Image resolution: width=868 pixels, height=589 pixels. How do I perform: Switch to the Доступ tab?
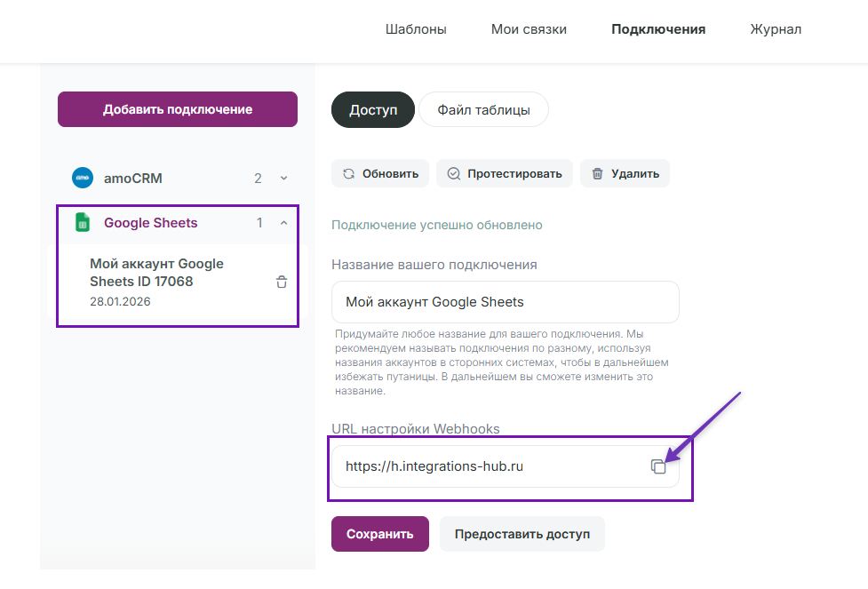point(373,110)
